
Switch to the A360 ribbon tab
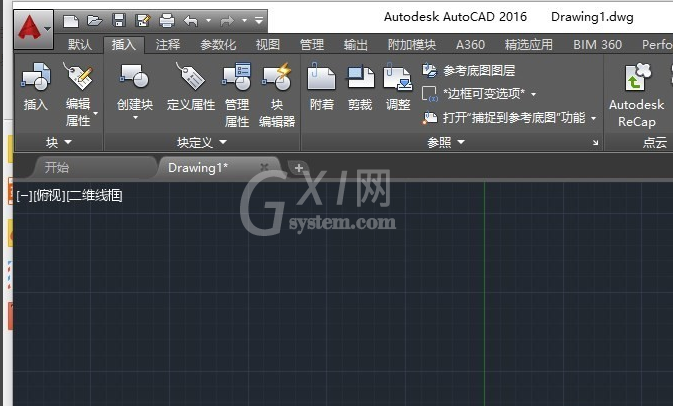[x=470, y=45]
